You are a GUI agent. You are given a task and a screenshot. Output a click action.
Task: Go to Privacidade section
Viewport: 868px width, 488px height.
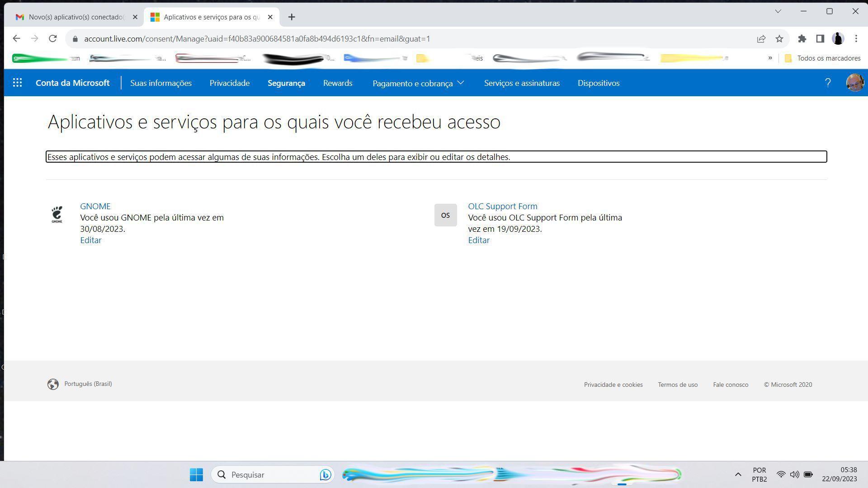[230, 83]
